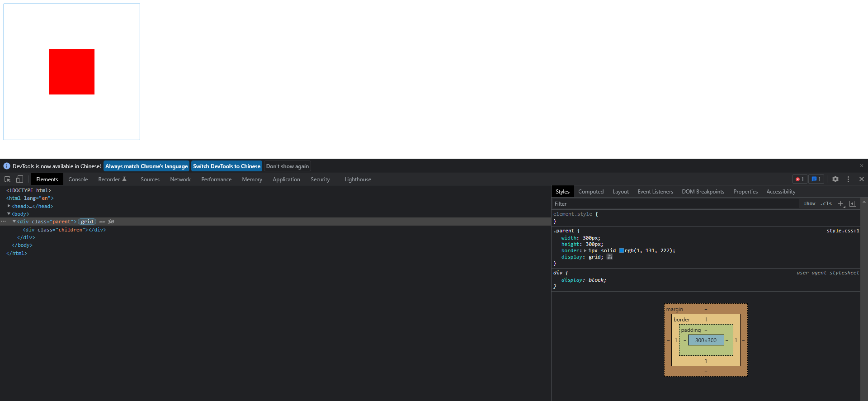
Task: Open the issues counter badge
Action: click(x=816, y=179)
